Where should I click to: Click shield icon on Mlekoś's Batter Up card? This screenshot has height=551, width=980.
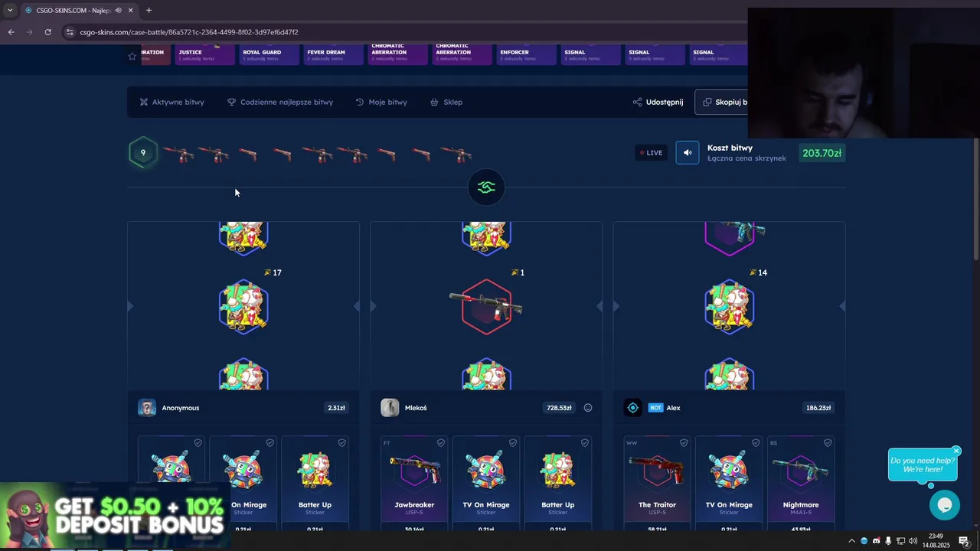click(585, 442)
